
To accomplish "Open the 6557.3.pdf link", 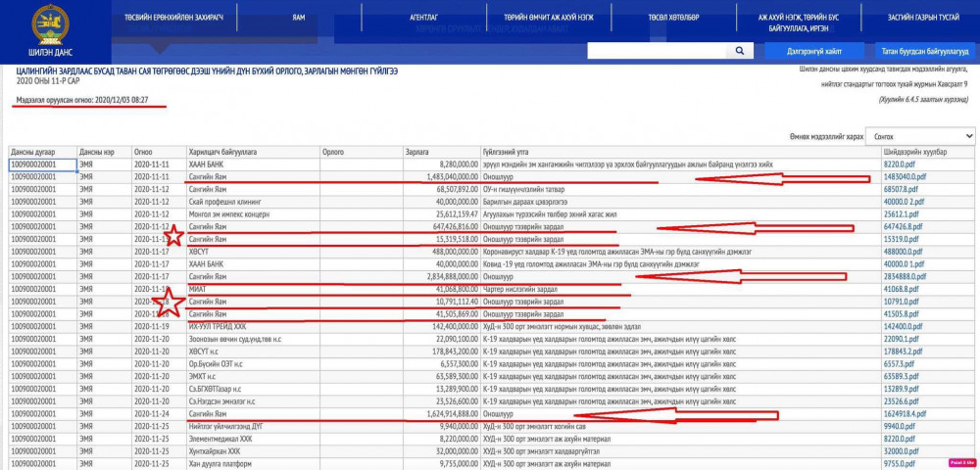I will [x=898, y=364].
